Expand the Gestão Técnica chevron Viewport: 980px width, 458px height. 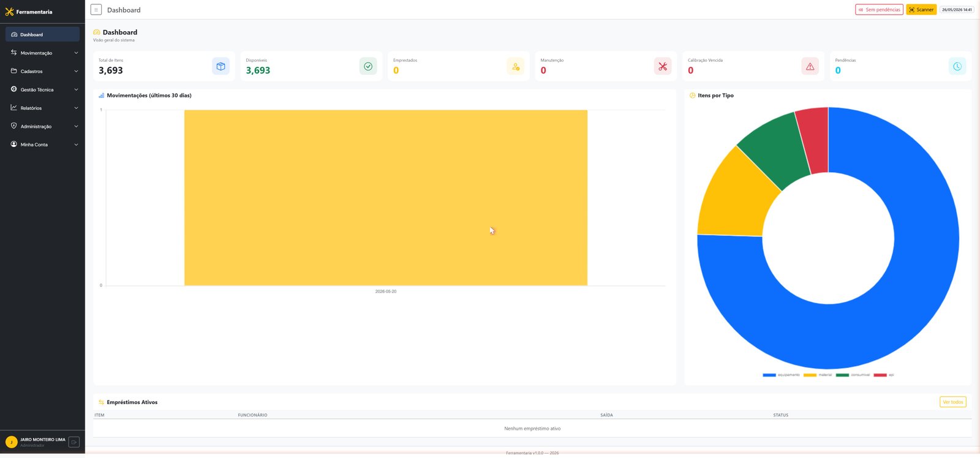(76, 89)
